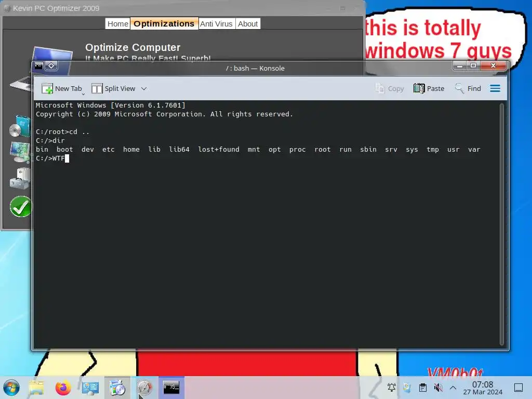This screenshot has width=532, height=399.
Task: Click the 'boot' entry in dir listing
Action: [65, 149]
